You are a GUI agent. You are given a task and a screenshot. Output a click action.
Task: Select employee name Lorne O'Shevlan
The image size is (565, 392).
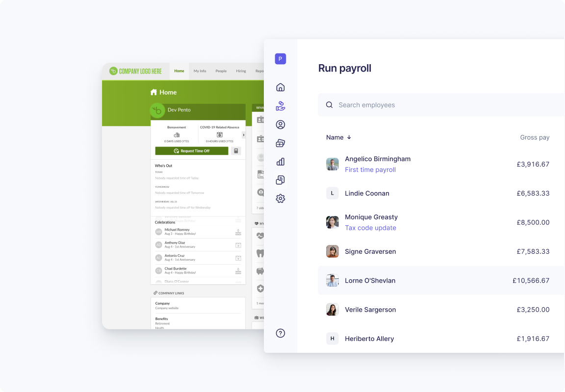[370, 281]
